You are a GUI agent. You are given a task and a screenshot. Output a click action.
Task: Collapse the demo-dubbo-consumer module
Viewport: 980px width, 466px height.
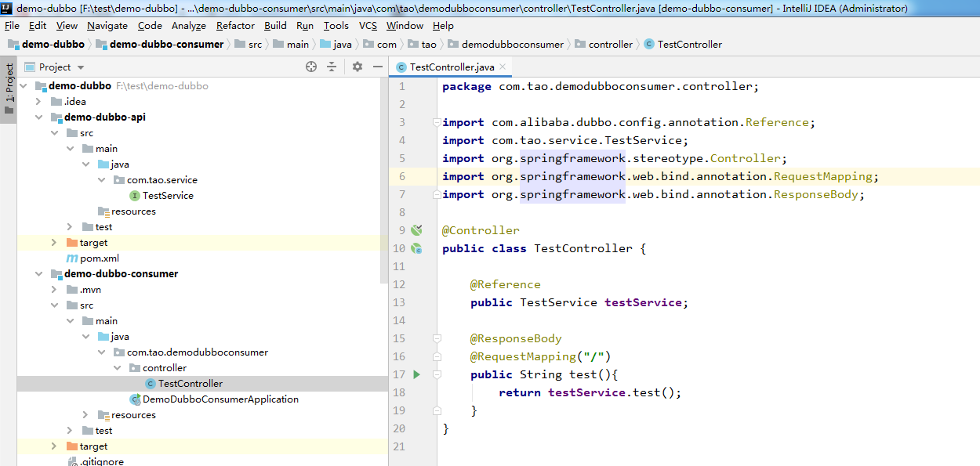pyautogui.click(x=38, y=274)
